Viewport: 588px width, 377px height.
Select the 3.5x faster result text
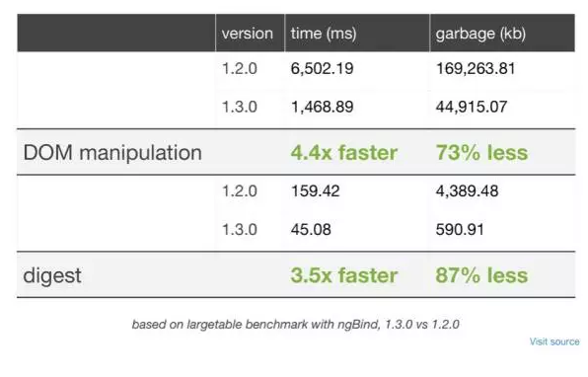[344, 275]
